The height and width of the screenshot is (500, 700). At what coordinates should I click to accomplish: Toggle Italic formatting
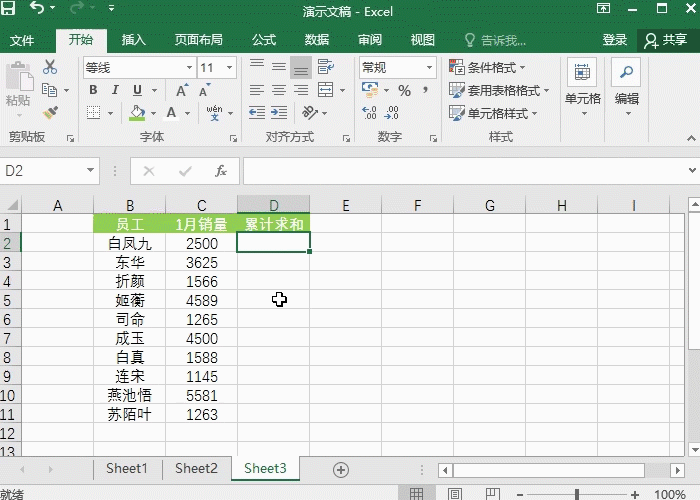tap(115, 90)
